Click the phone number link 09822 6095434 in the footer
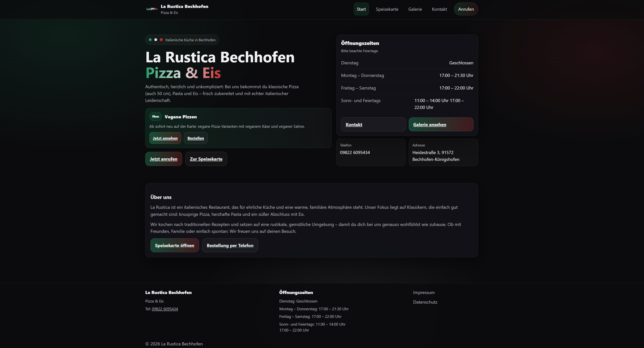 point(165,309)
